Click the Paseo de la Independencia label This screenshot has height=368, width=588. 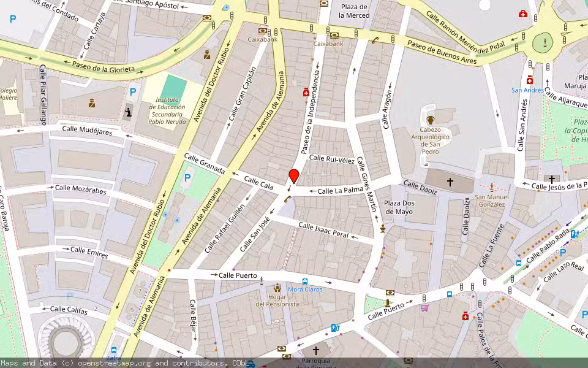(311, 113)
